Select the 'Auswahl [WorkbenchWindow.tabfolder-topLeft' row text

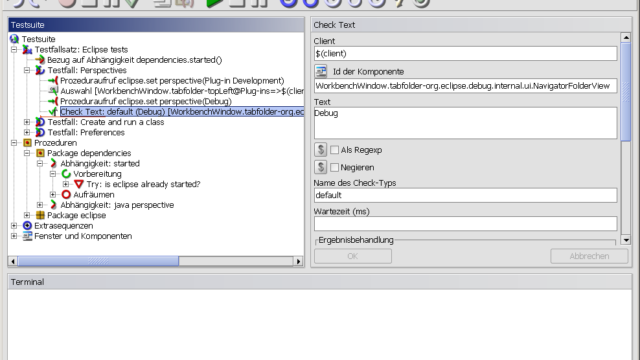point(182,91)
